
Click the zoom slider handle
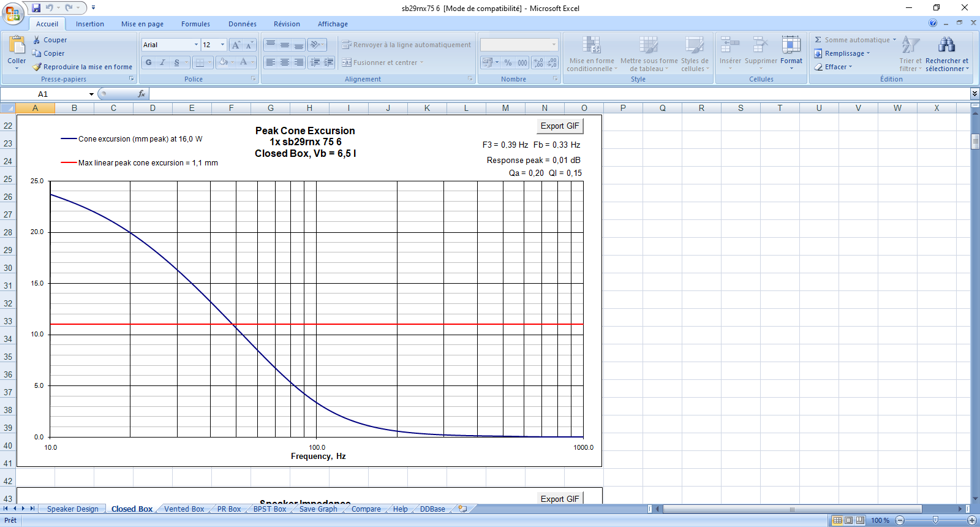point(935,520)
